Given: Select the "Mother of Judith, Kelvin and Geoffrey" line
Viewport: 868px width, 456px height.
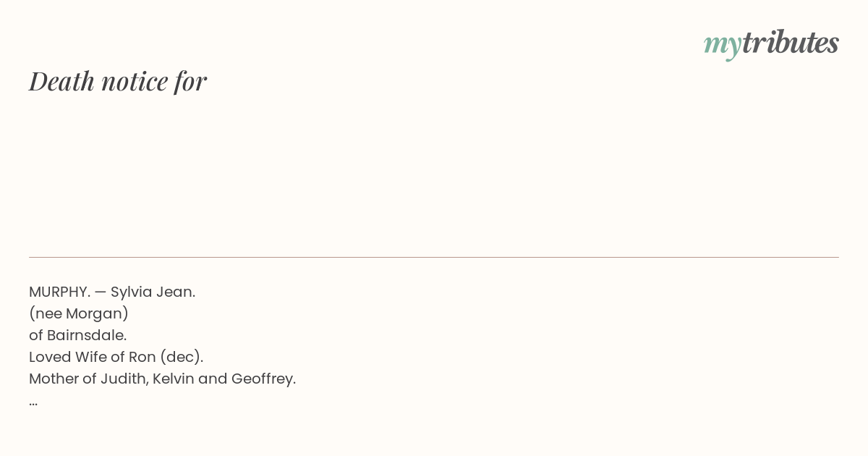Looking at the screenshot, I should (x=163, y=379).
